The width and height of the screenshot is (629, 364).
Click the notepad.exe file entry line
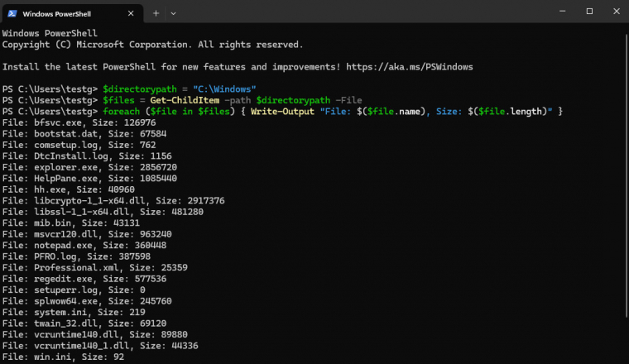[x=84, y=246]
